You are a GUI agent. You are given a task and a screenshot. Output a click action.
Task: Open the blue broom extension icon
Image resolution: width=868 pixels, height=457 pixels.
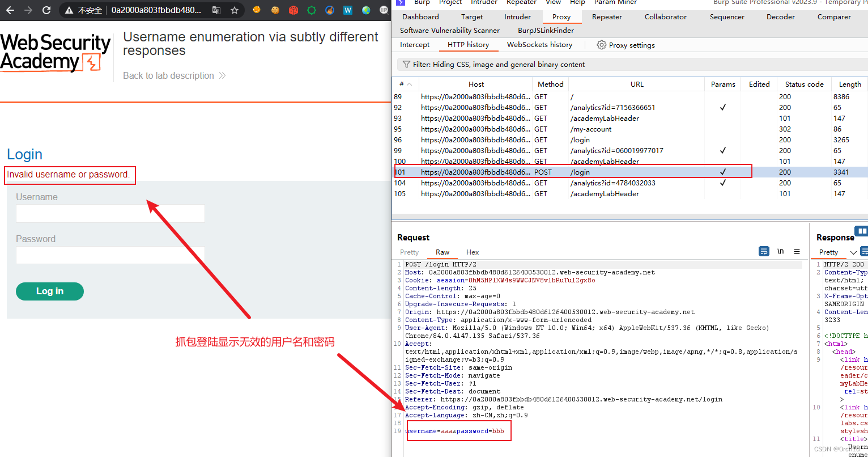click(x=330, y=10)
